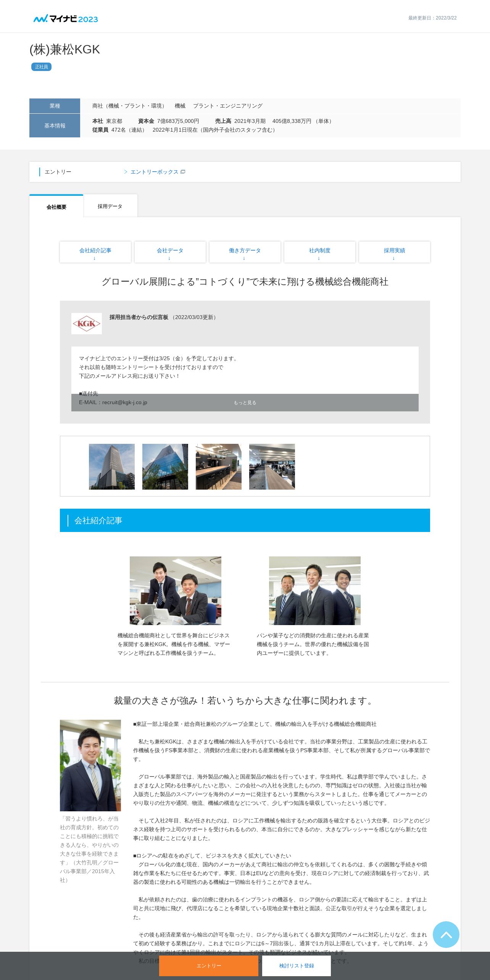This screenshot has width=490, height=980.
Task: Click the 従業員 472名（連結） text
Action: 119,130
